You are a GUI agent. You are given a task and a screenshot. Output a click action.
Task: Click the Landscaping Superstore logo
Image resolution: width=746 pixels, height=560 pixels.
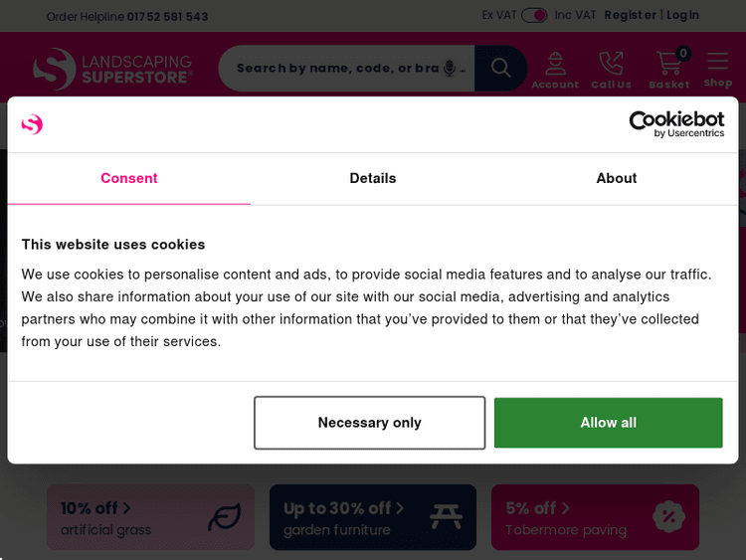click(111, 68)
